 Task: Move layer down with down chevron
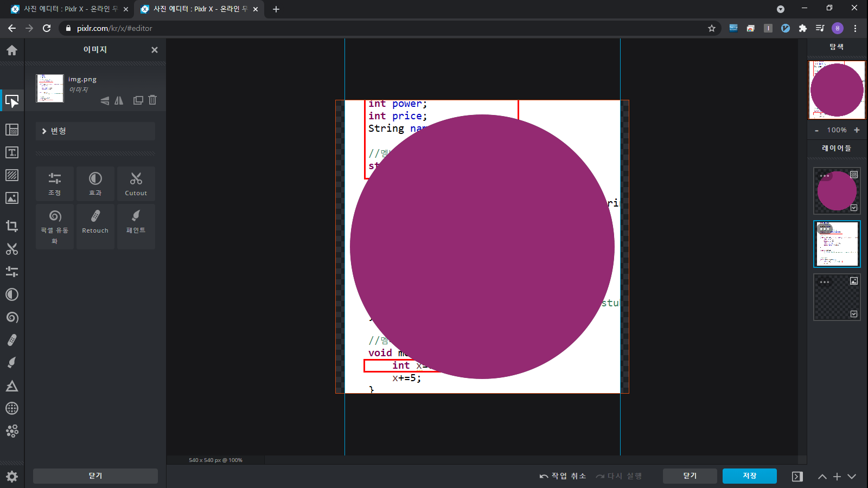(x=852, y=477)
